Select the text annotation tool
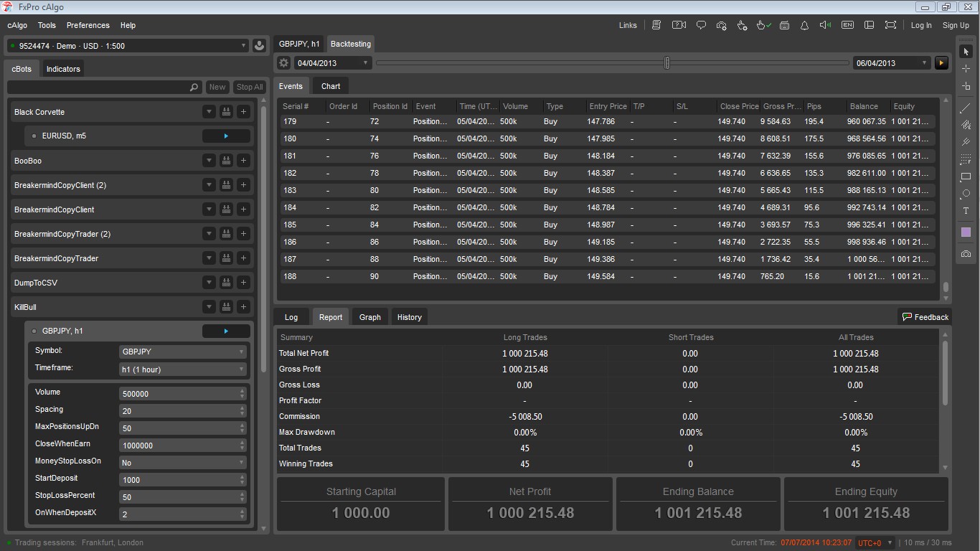980x551 pixels. pos(966,211)
